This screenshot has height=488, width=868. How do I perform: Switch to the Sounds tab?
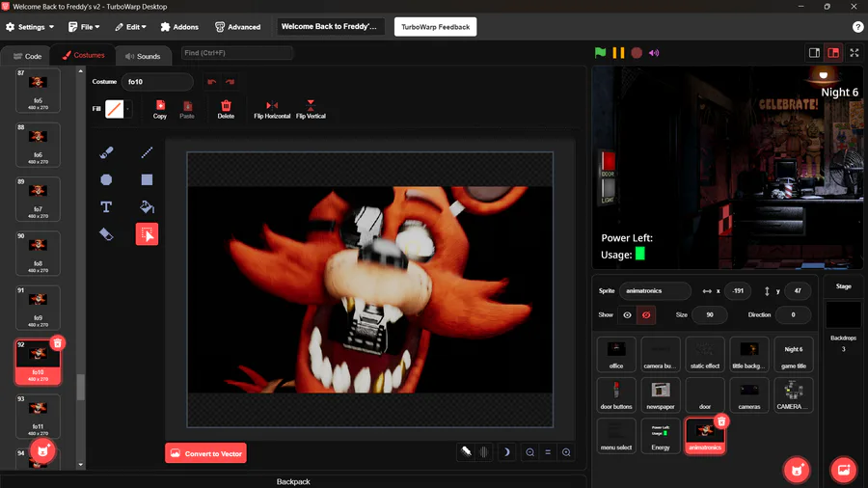pyautogui.click(x=143, y=56)
